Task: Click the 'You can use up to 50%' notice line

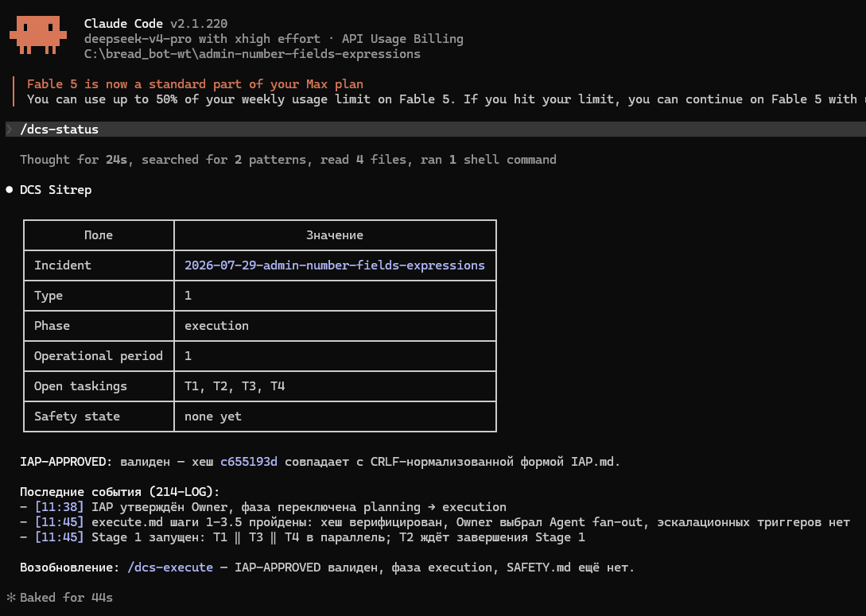Action: pos(446,99)
